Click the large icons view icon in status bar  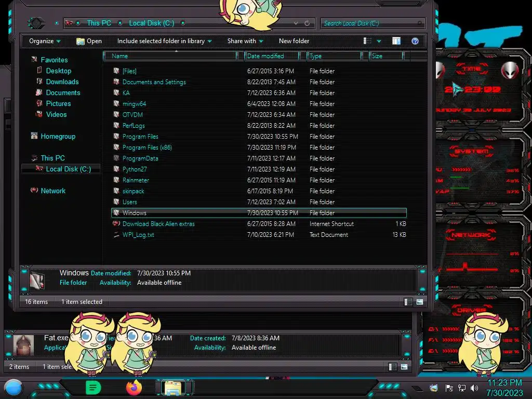420,302
